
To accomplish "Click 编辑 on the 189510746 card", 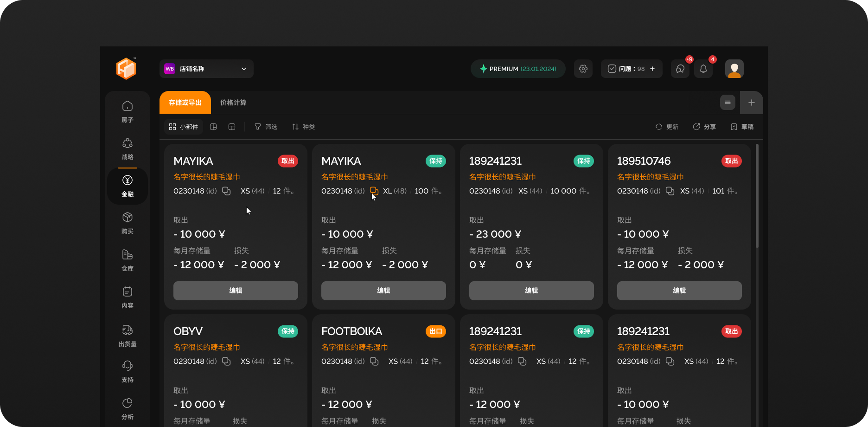I will [679, 291].
